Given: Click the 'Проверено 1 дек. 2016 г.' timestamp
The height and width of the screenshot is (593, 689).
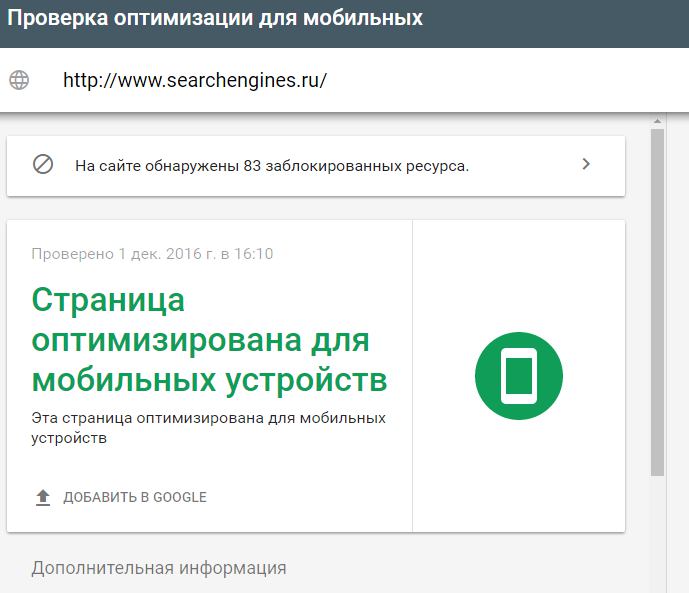Looking at the screenshot, I should pos(152,254).
